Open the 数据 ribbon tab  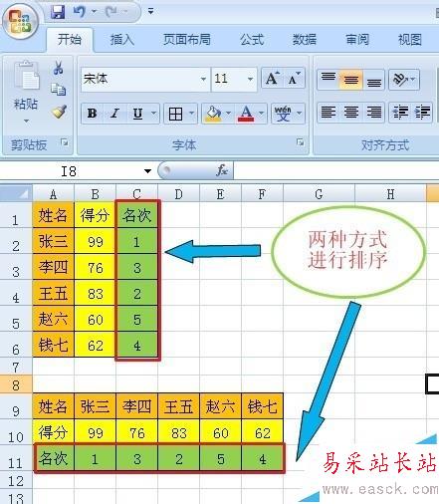click(305, 40)
